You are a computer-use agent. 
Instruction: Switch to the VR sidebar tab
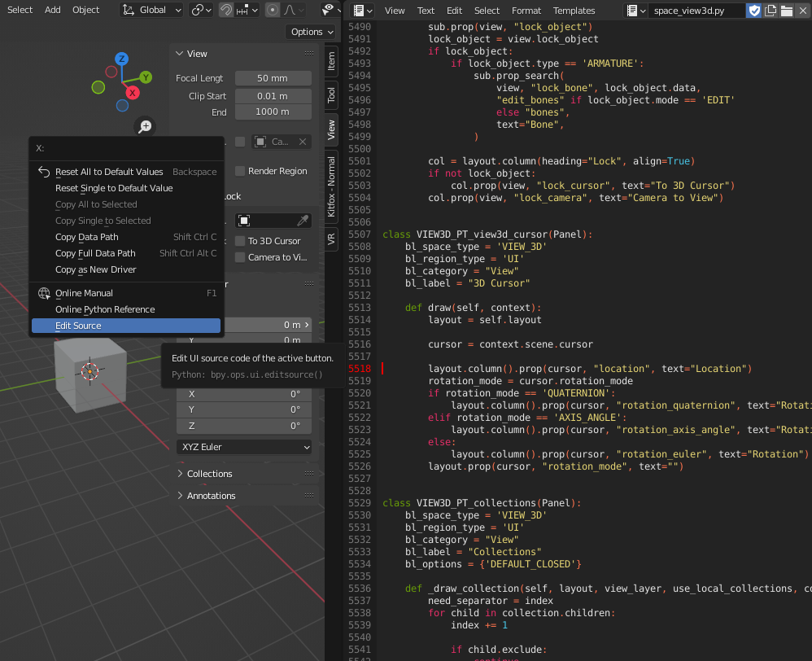(331, 239)
